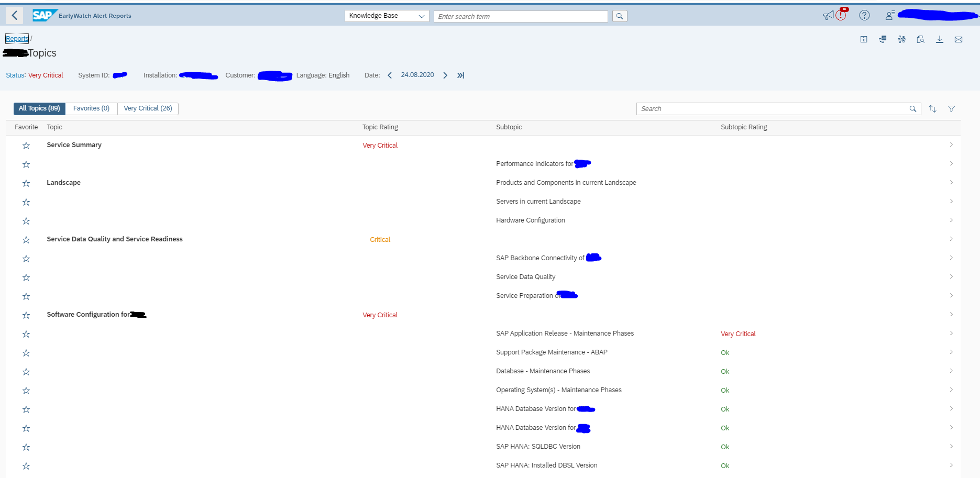The width and height of the screenshot is (980, 478).
Task: Go to next report date
Action: coord(445,75)
